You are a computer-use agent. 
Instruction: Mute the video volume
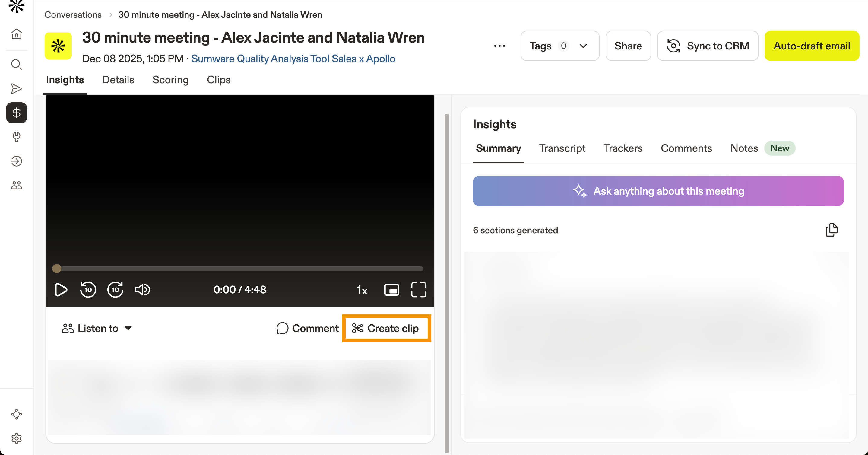(x=142, y=290)
